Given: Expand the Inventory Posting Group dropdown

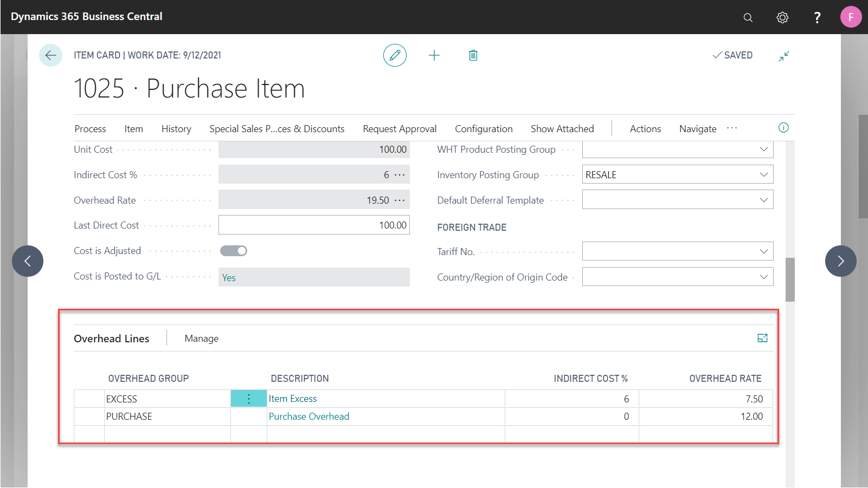Looking at the screenshot, I should (763, 174).
